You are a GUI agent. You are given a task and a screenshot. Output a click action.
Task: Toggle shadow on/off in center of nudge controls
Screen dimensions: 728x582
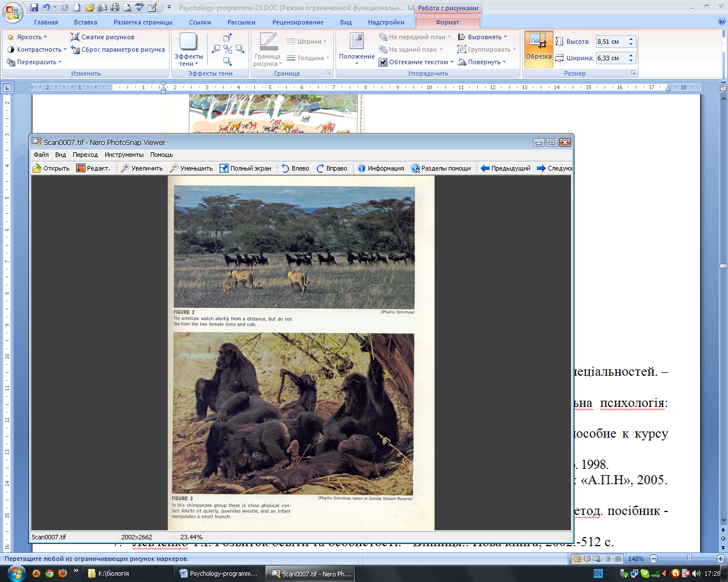(x=227, y=49)
